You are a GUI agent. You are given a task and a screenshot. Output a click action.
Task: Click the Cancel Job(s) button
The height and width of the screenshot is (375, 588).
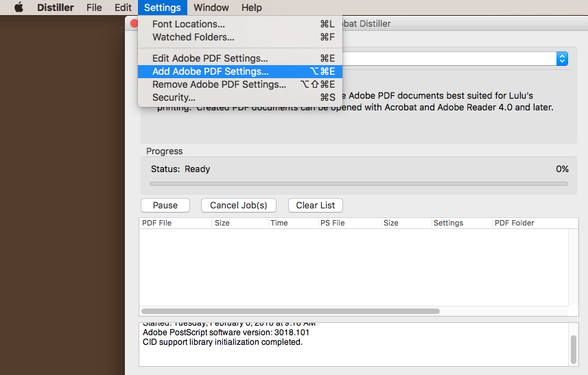click(239, 205)
